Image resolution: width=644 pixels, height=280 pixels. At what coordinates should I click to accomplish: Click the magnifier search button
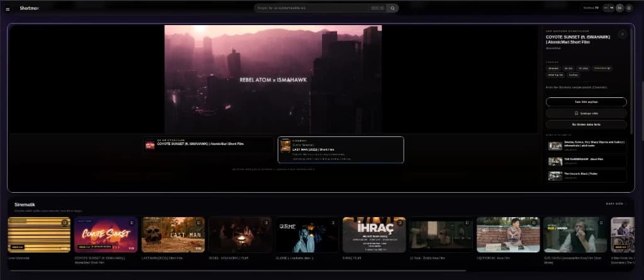click(x=392, y=8)
